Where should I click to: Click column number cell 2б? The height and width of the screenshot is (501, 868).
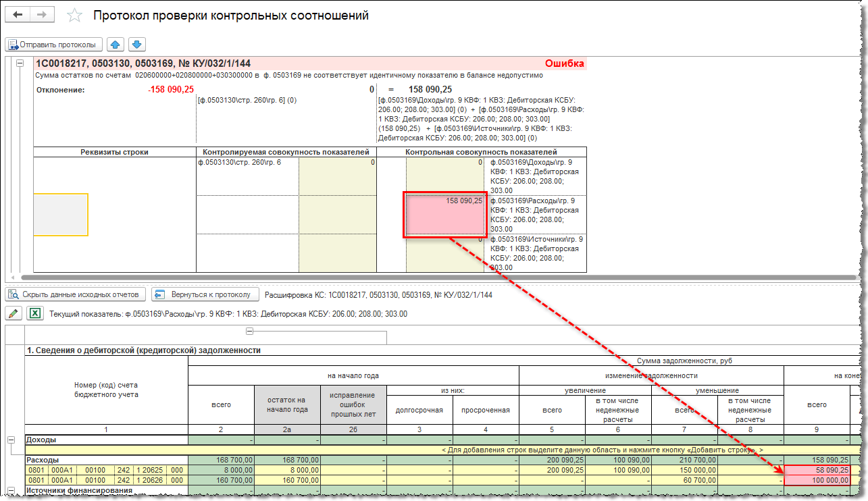[353, 429]
